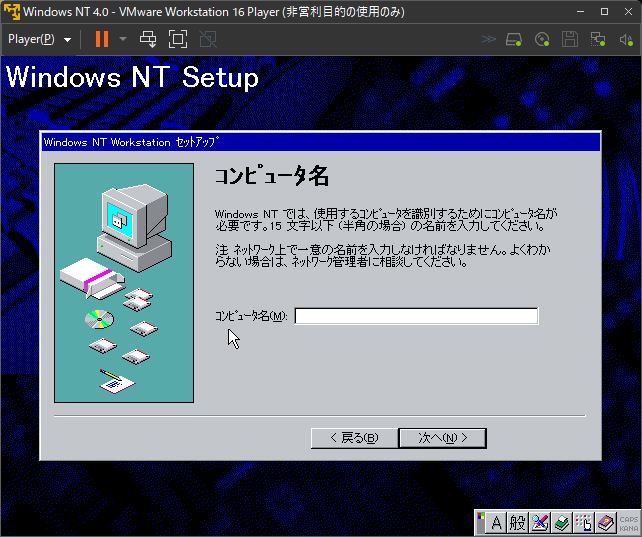Pause the virtual machine
The height and width of the screenshot is (537, 642).
pyautogui.click(x=102, y=39)
